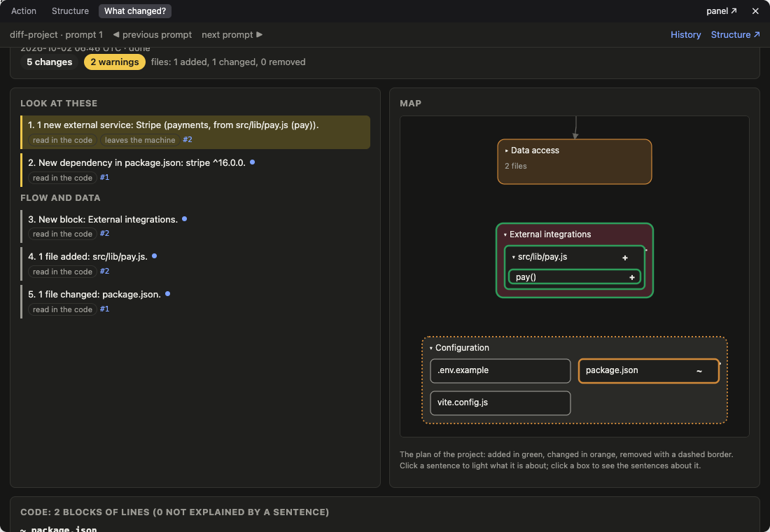The image size is (770, 532).
Task: Open the Structure tab in the top bar
Action: (x=70, y=10)
